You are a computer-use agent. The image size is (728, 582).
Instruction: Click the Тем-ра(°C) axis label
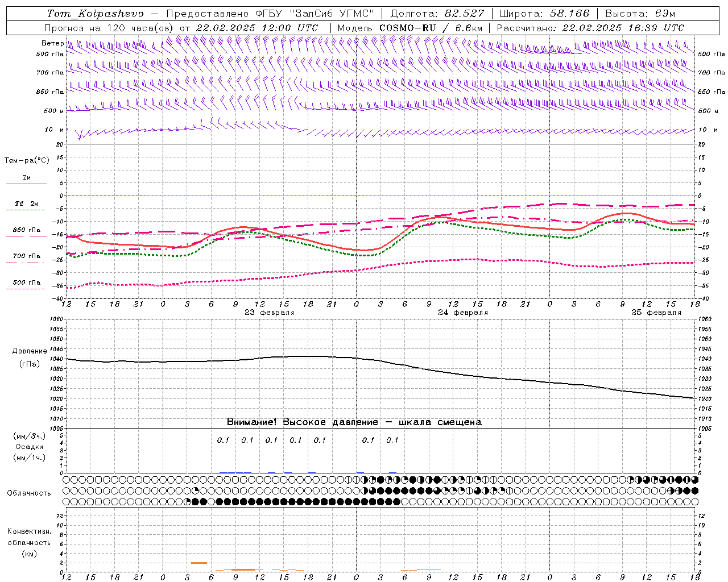[27, 161]
